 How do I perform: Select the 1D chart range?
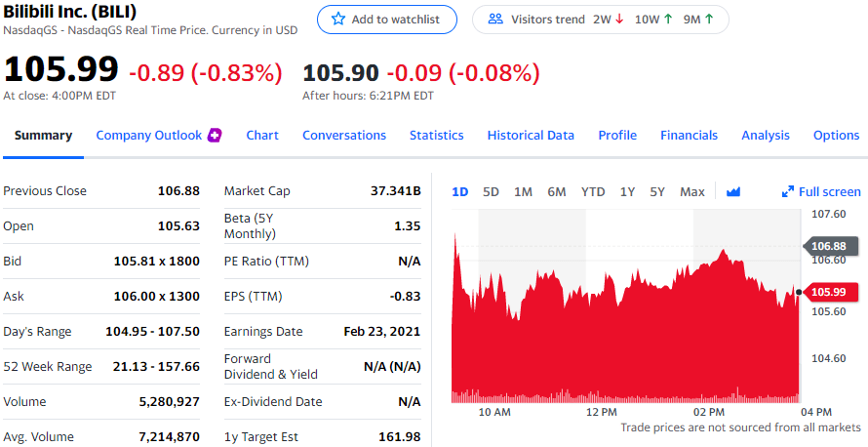(460, 192)
